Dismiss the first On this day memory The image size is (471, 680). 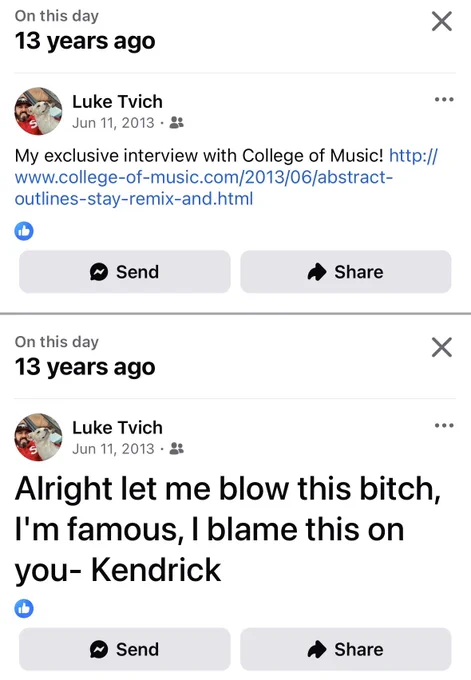442,21
